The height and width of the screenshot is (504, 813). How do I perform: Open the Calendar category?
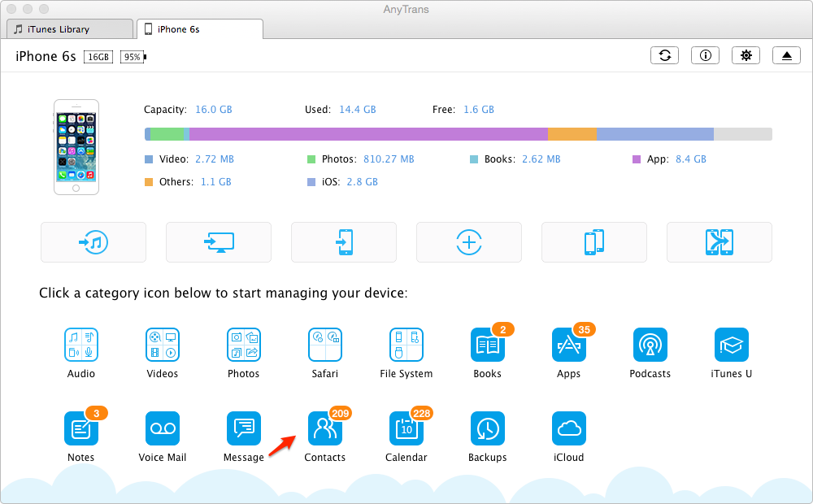(406, 428)
